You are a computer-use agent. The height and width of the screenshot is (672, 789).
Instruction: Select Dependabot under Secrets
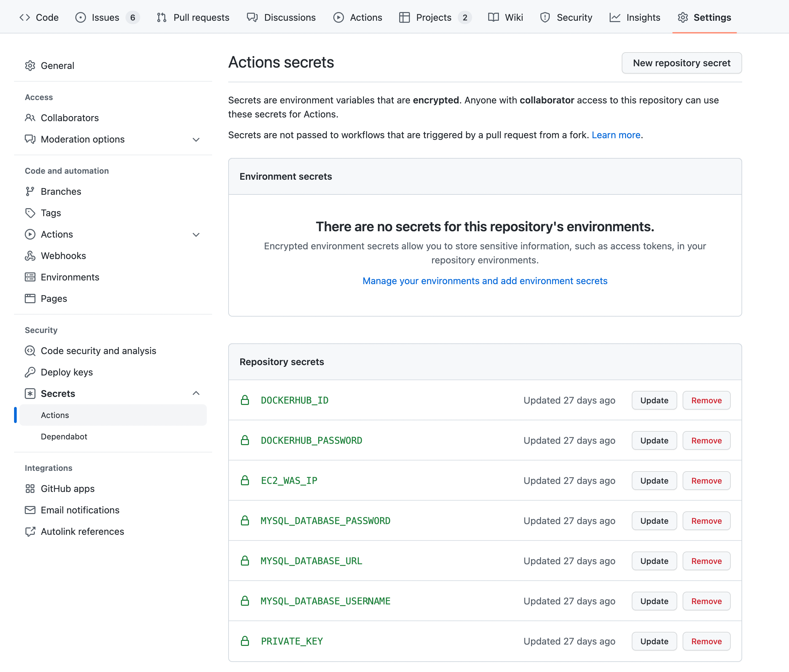point(64,437)
